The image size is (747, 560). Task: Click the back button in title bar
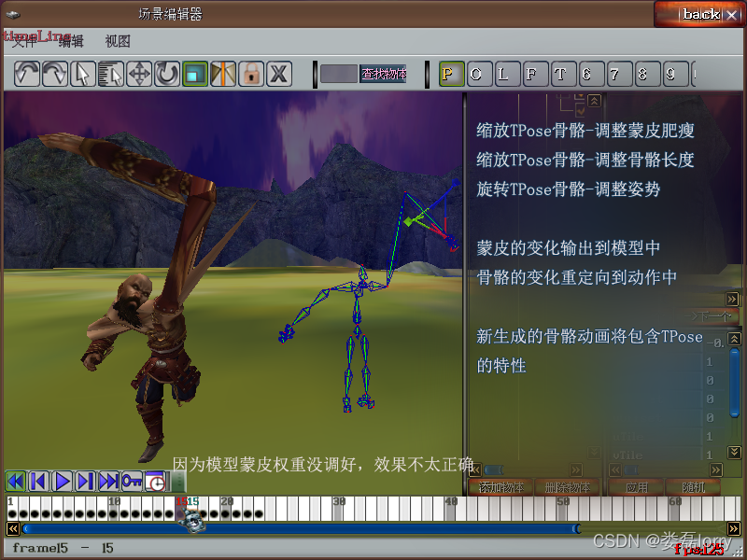point(701,14)
